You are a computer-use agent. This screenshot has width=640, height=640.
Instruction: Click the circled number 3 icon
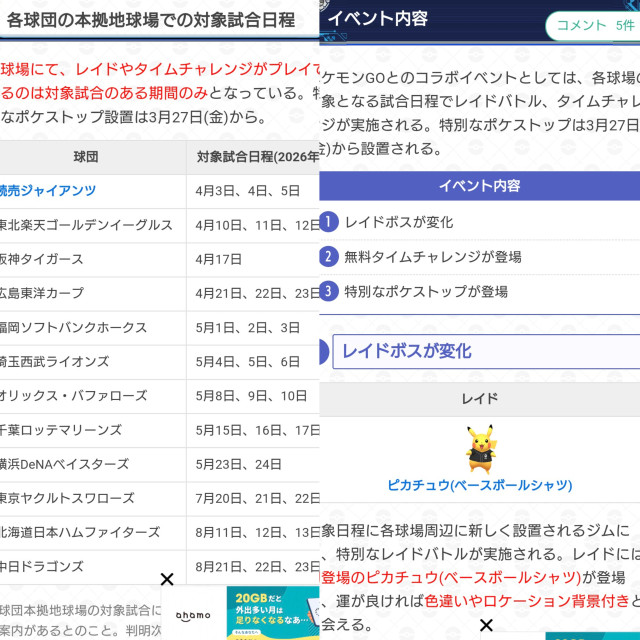329,291
